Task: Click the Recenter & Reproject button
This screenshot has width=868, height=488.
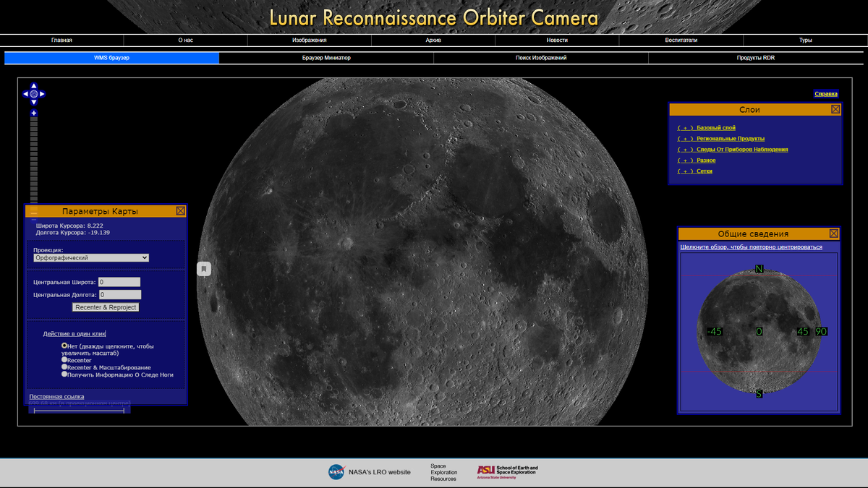Action: (x=106, y=307)
